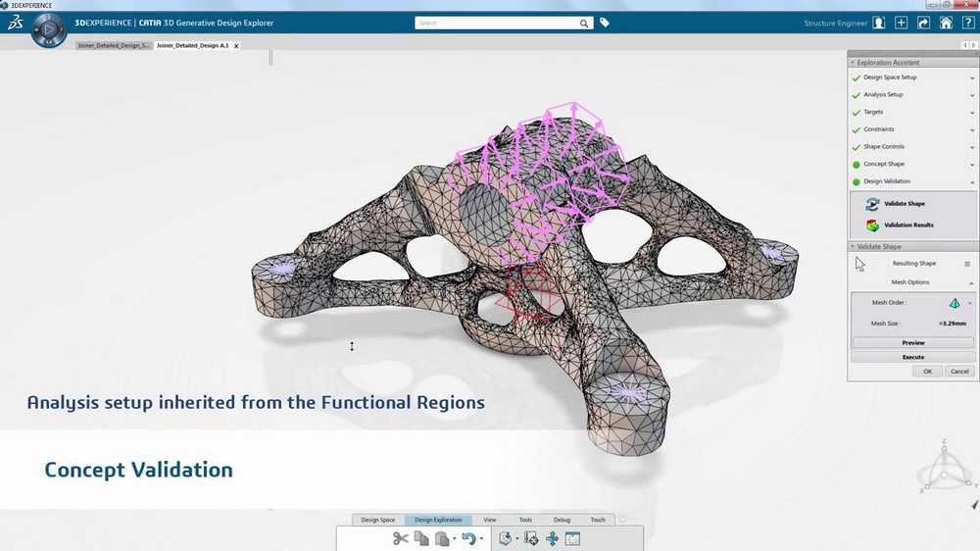Click the update/import box icon

point(506,538)
